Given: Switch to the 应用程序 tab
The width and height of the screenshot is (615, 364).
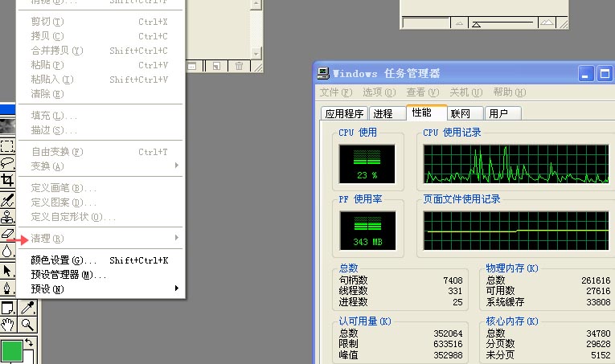Looking at the screenshot, I should [x=344, y=113].
